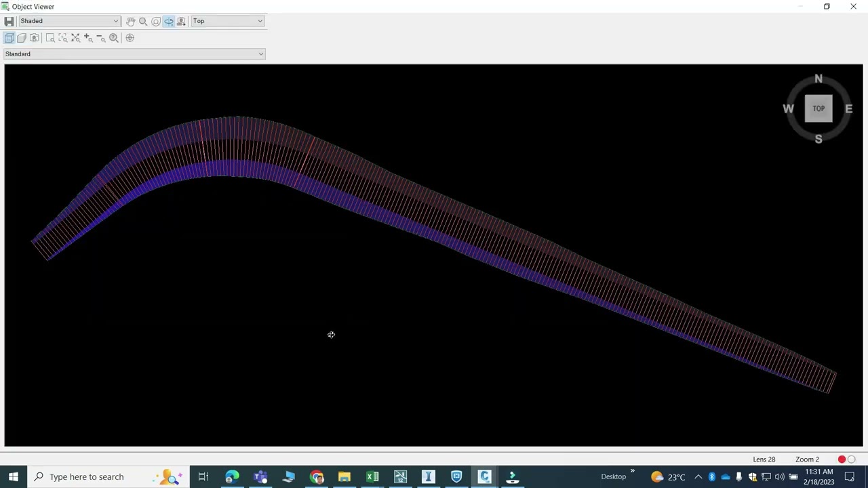Click S on the ViewCube compass
Screen dimensions: 868x488
818,139
